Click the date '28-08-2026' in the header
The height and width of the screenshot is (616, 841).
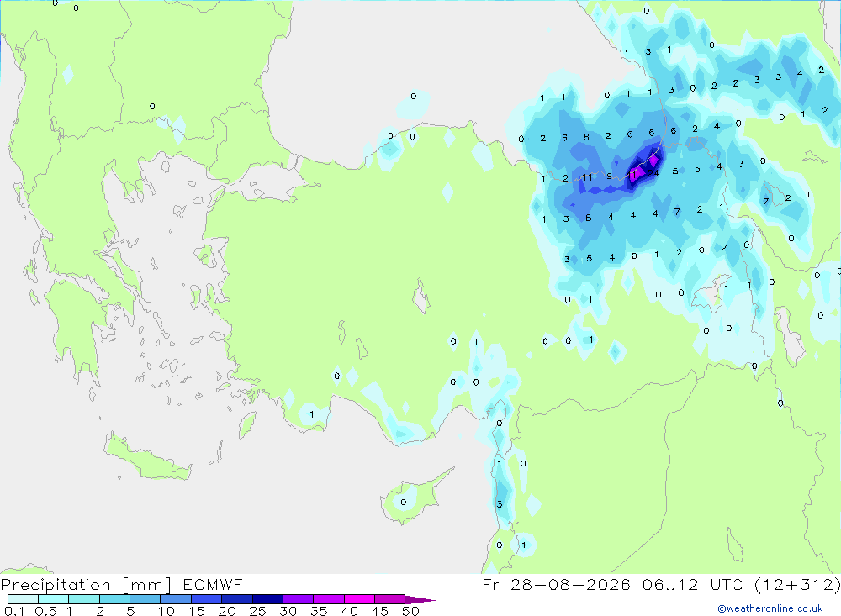(x=570, y=584)
